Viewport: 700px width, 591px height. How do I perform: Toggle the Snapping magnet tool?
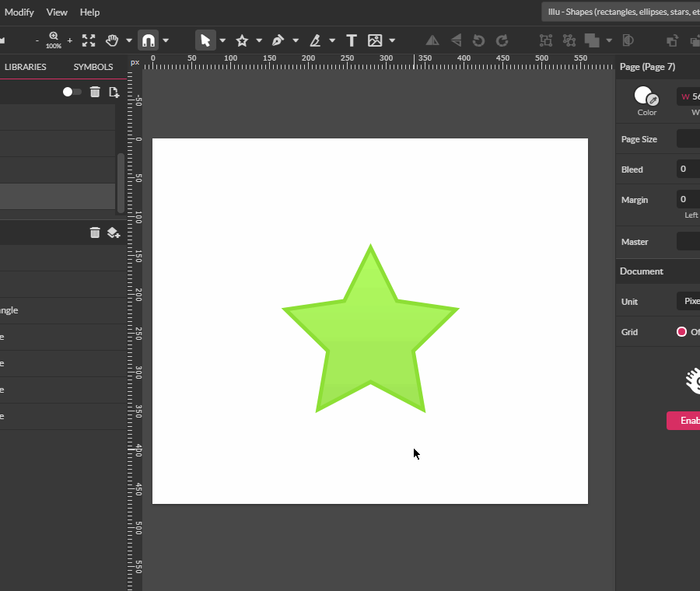pos(148,40)
